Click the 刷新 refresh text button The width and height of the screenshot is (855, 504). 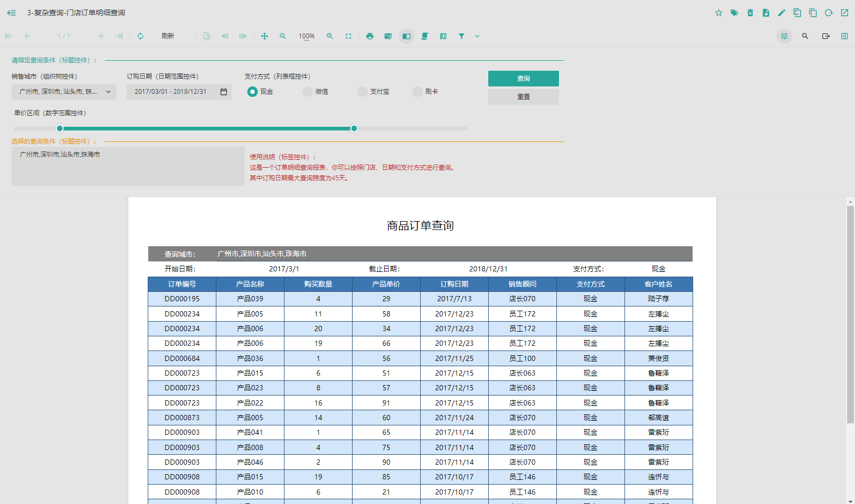point(168,36)
